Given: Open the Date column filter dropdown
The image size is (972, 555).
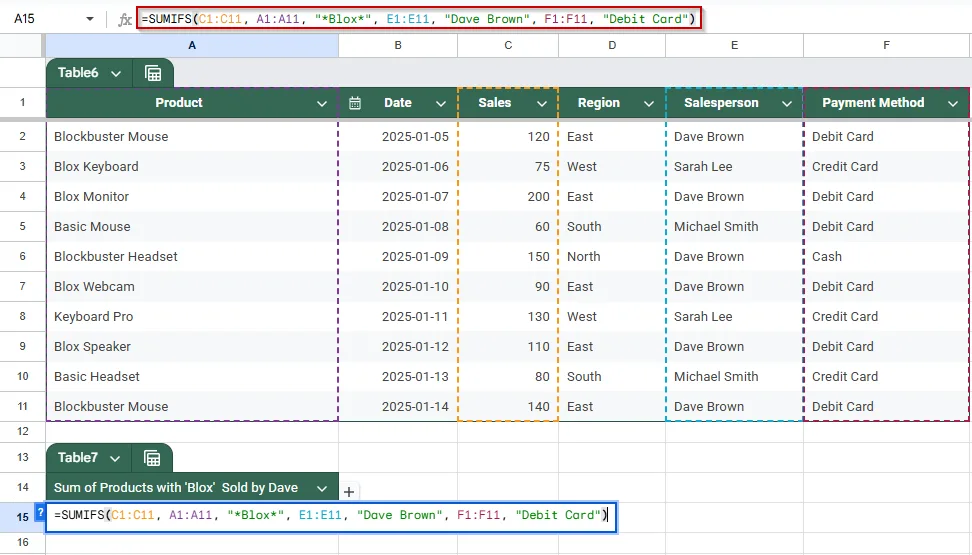Looking at the screenshot, I should [441, 104].
